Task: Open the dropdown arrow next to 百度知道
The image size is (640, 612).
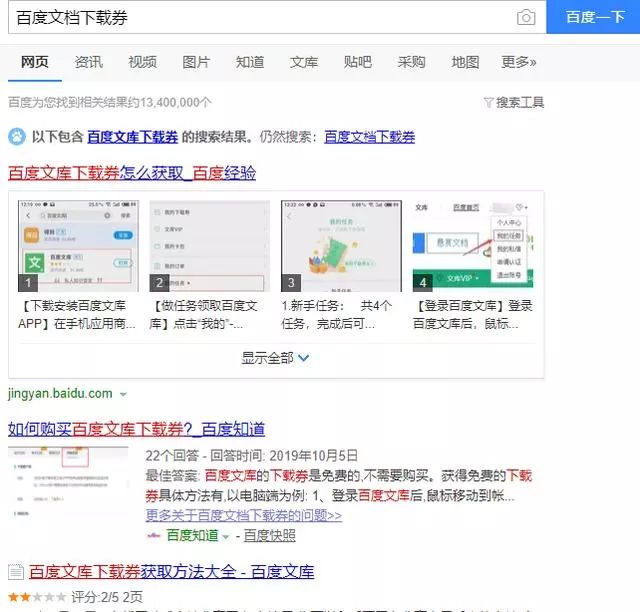Action: [225, 536]
